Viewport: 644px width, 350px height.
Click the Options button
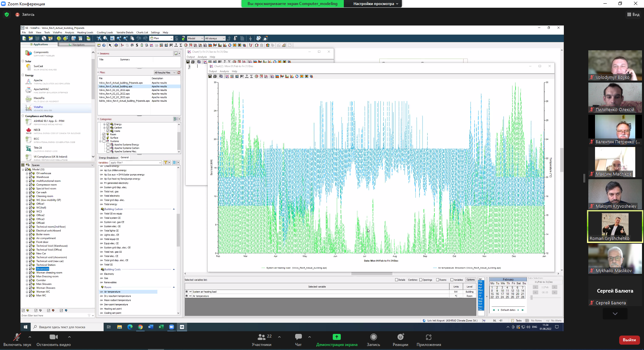click(x=470, y=280)
